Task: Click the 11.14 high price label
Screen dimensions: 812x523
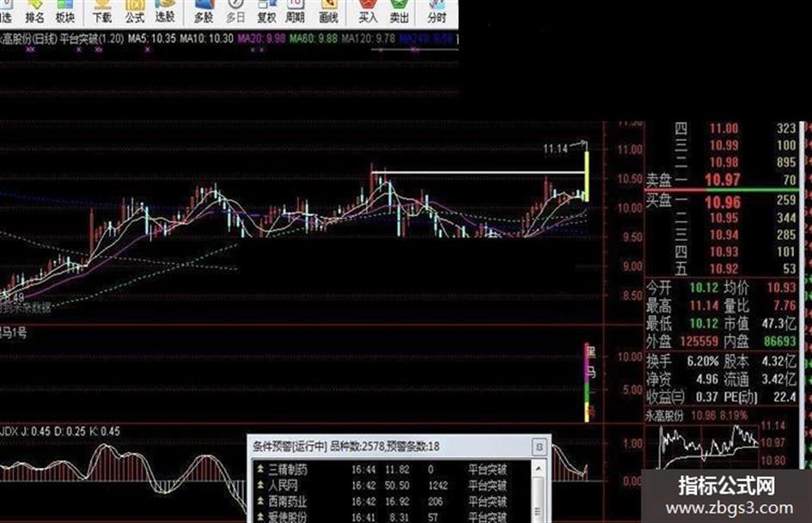Action: point(555,149)
